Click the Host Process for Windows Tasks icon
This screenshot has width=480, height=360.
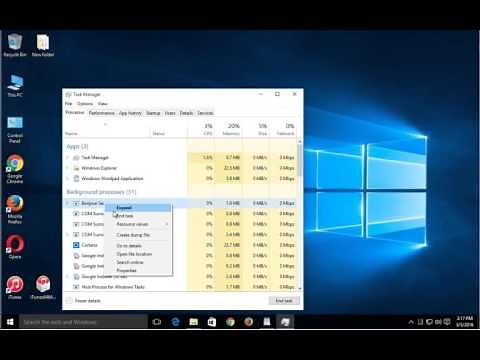(x=76, y=287)
